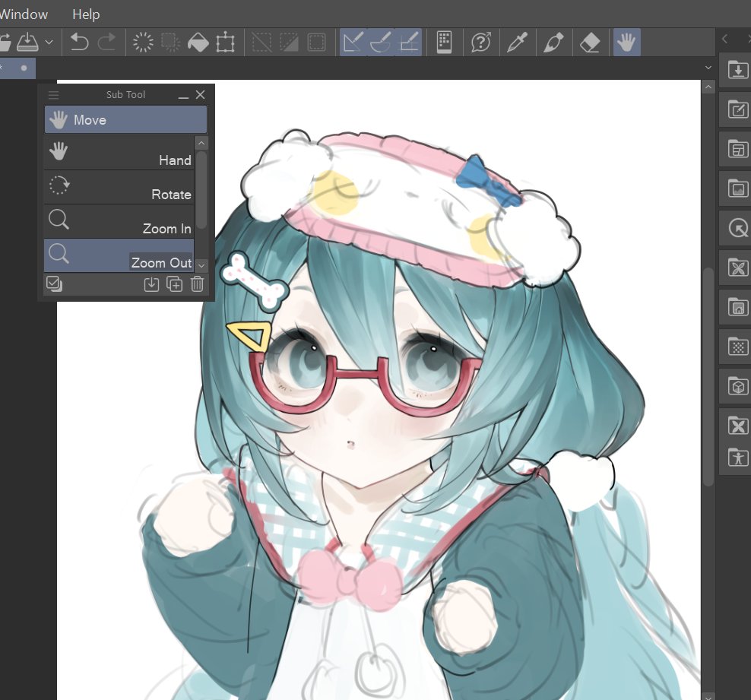Viewport: 751px width, 700px height.
Task: Choose the Hand sub tool
Action: click(119, 154)
